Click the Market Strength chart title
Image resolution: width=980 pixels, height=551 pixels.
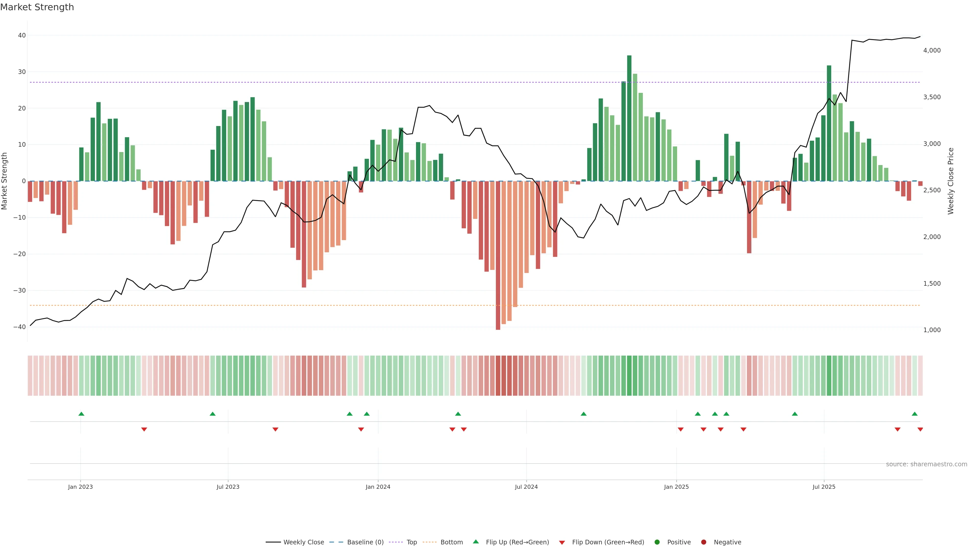(37, 7)
